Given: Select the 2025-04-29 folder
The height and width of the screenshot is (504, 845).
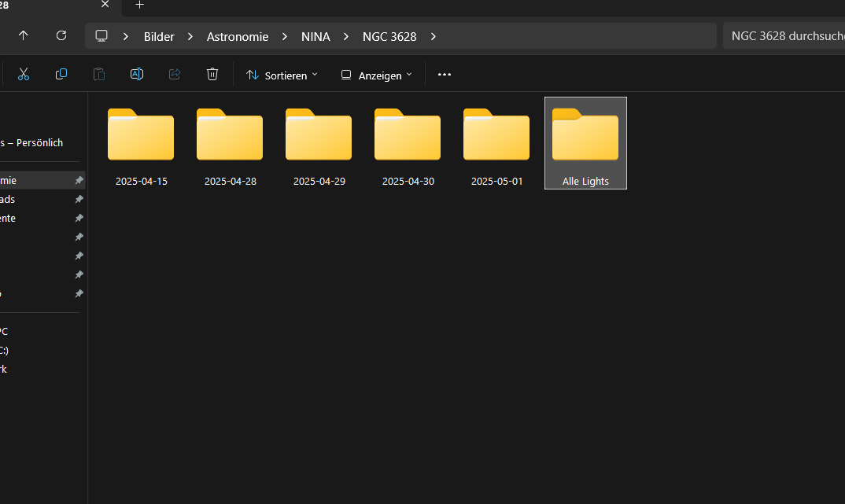Looking at the screenshot, I should [x=319, y=144].
